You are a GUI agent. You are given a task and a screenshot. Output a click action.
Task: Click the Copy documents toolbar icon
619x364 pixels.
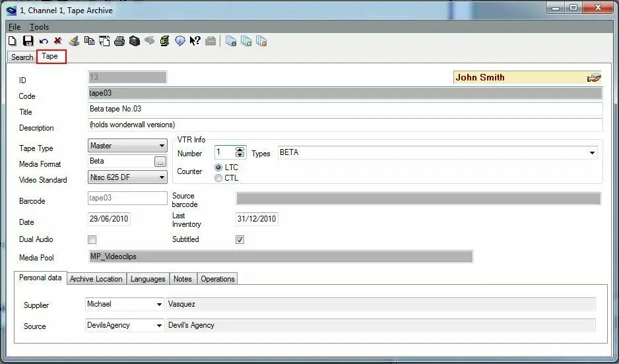pos(89,42)
